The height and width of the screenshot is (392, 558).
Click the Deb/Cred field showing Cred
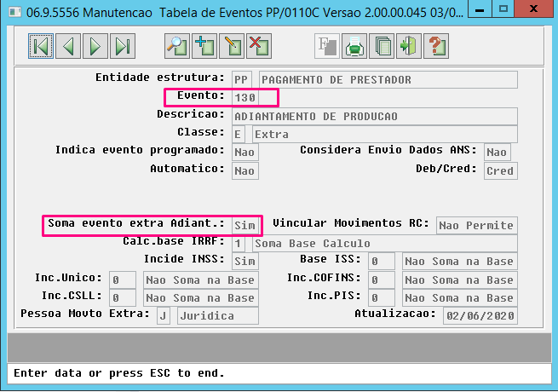[501, 171]
